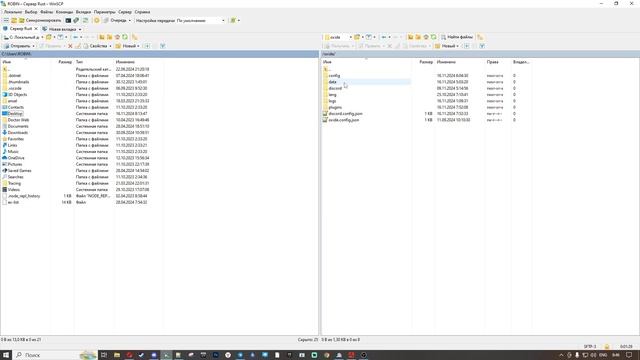Viewport: 640px width, 360px height.
Task: Click Синхронизировать toolbar button
Action: [x=40, y=20]
